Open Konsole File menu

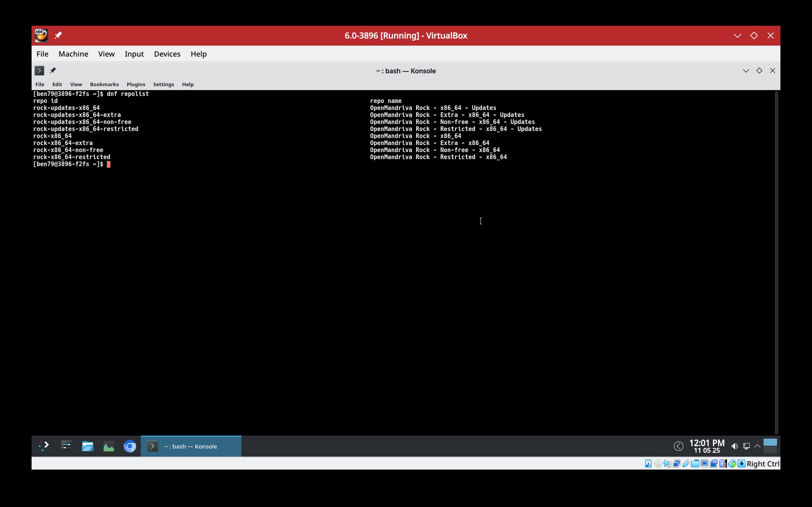tap(40, 84)
